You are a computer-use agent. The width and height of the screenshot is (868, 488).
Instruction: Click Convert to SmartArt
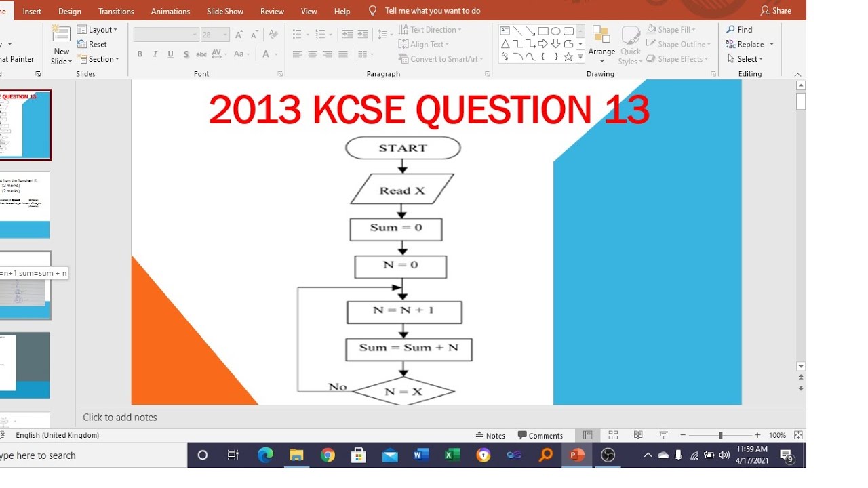[x=441, y=59]
